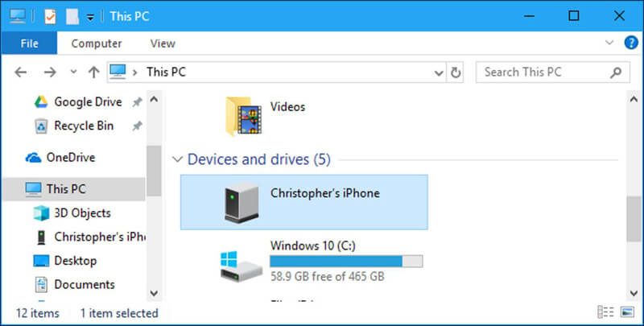
Task: Click the pin icon next to Google Drive
Action: 137,102
